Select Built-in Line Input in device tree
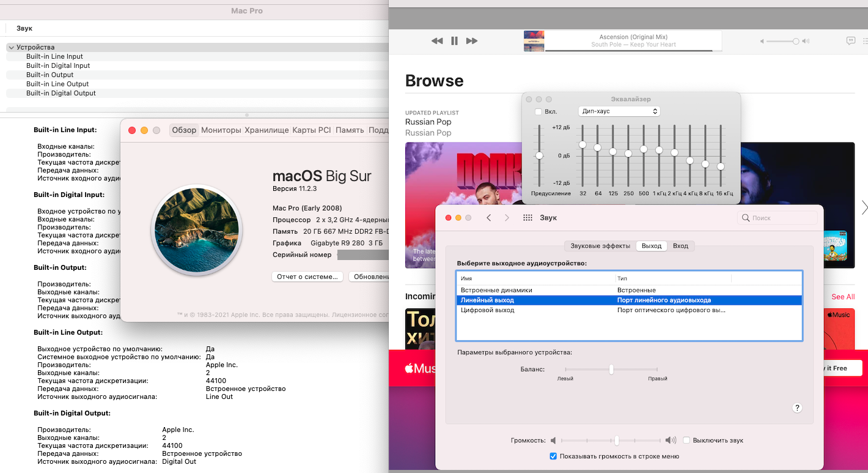The width and height of the screenshot is (868, 473). click(x=54, y=56)
